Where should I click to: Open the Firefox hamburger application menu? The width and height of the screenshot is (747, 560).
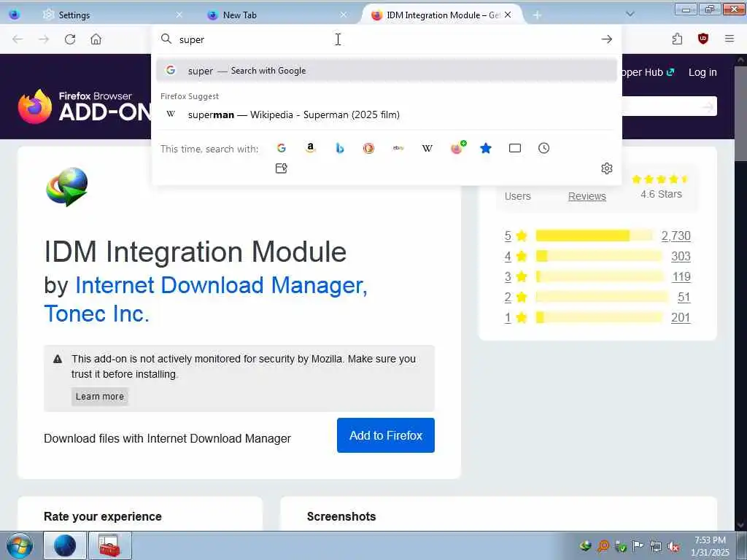729,39
